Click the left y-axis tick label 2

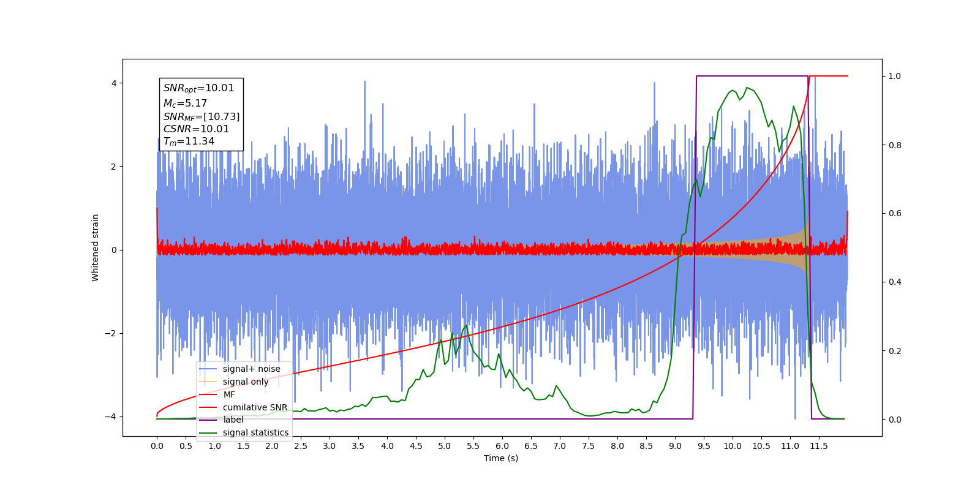tap(114, 167)
